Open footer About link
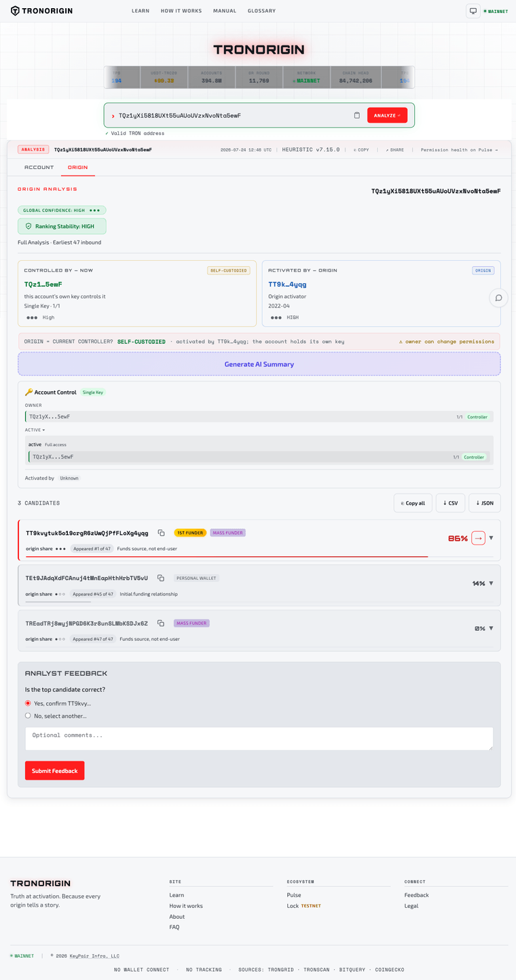 (x=177, y=917)
